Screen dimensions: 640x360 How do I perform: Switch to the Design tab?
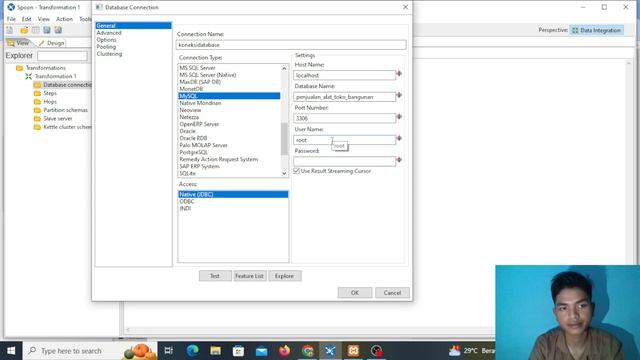(x=52, y=43)
